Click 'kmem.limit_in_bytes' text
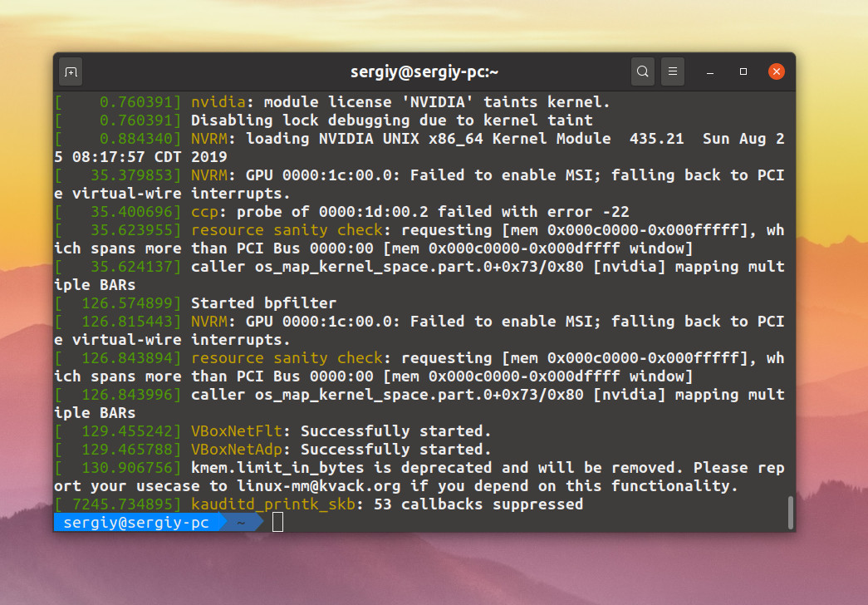Viewport: 868px width, 605px height. [277, 468]
